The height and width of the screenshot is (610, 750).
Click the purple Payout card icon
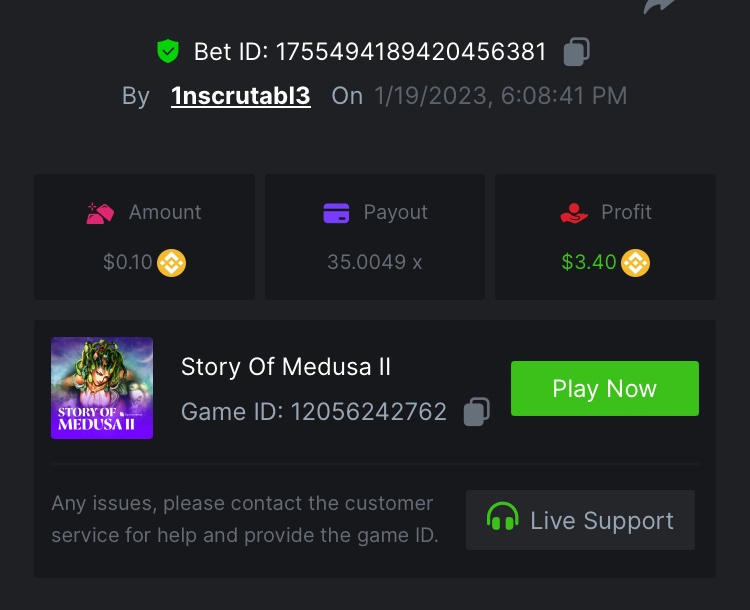(336, 213)
